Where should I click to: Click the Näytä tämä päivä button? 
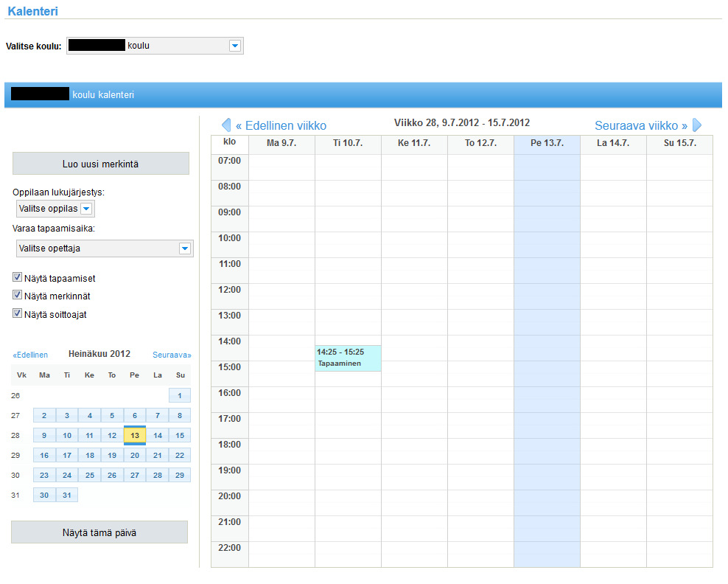point(99,532)
